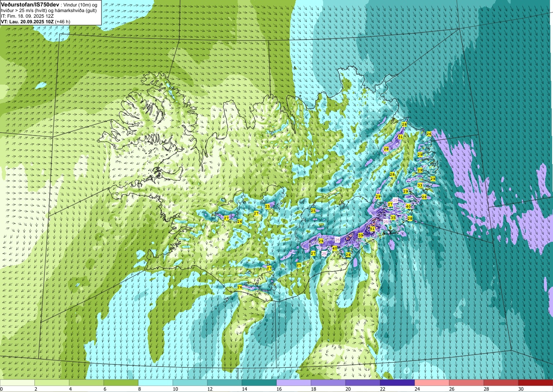Click the yellow gust label "33"

(420, 185)
